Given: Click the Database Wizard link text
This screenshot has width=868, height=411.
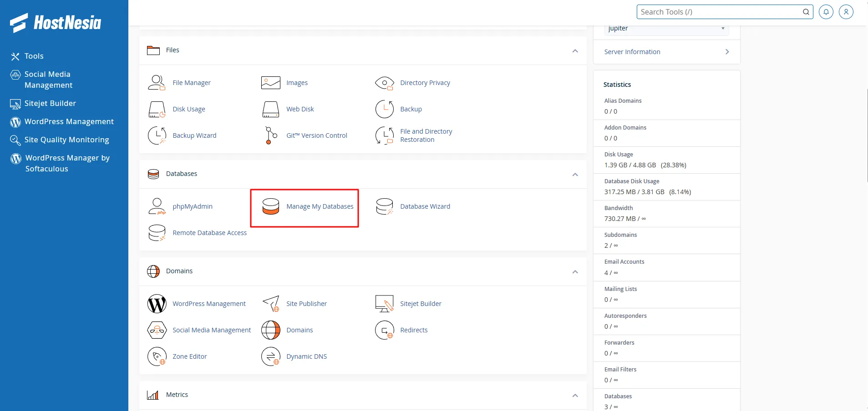Looking at the screenshot, I should [425, 206].
